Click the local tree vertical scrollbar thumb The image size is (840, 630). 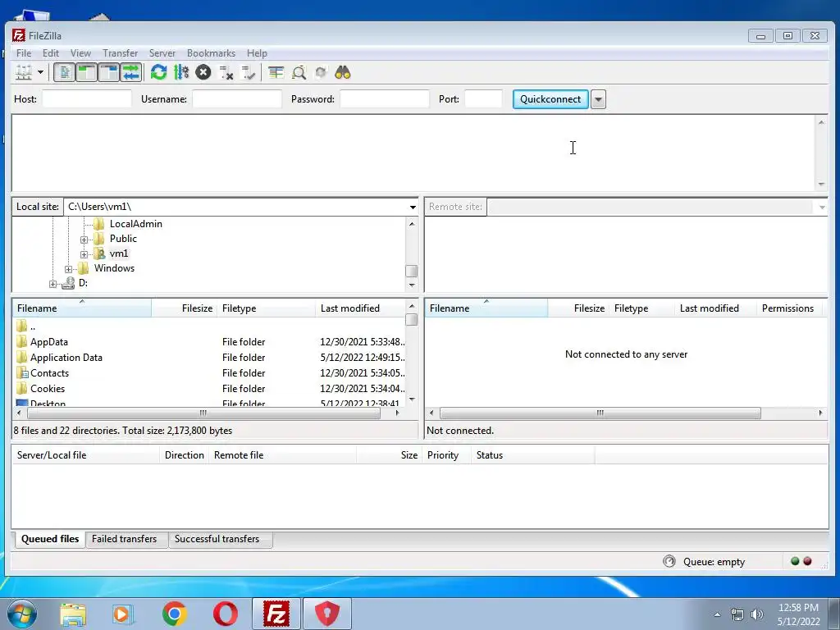coord(412,271)
